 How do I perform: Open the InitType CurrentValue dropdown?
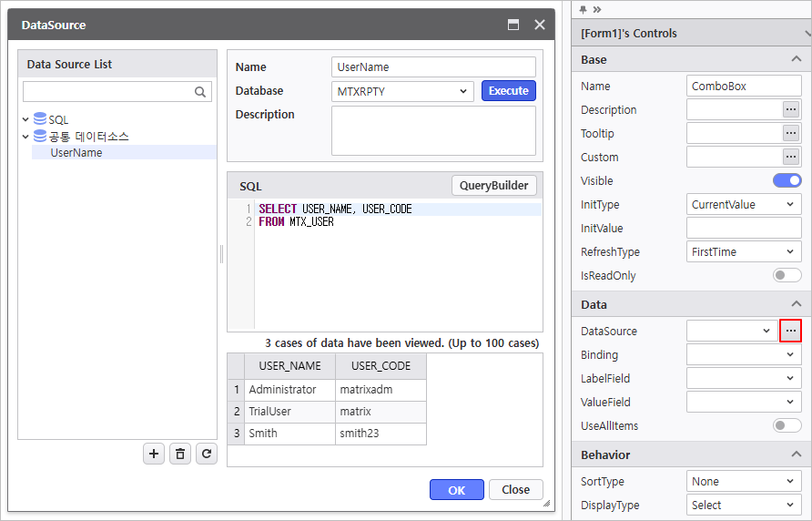[744, 204]
